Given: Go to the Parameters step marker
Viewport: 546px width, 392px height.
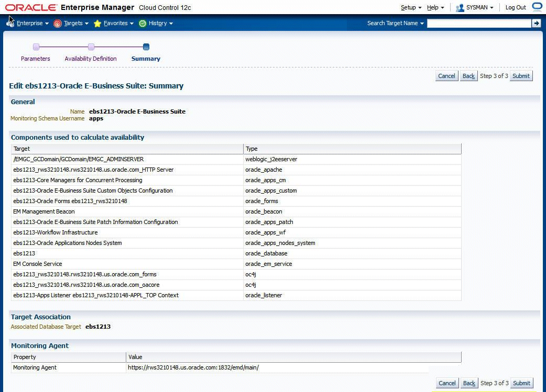Looking at the screenshot, I should 36,47.
